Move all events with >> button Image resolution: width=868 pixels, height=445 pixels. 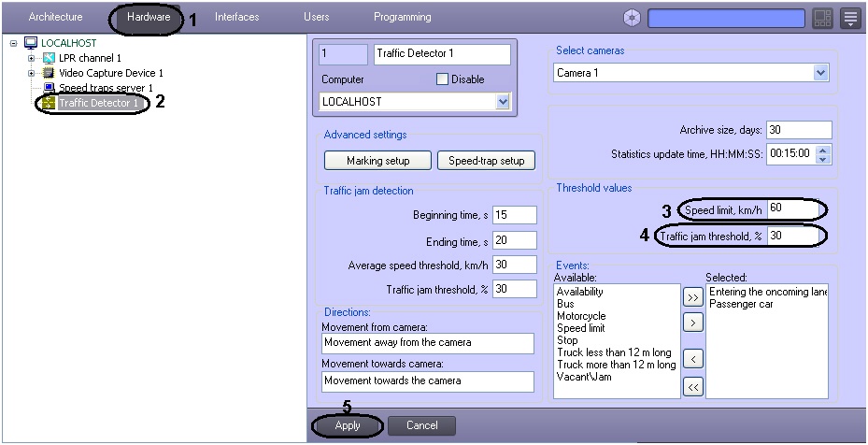click(x=692, y=297)
